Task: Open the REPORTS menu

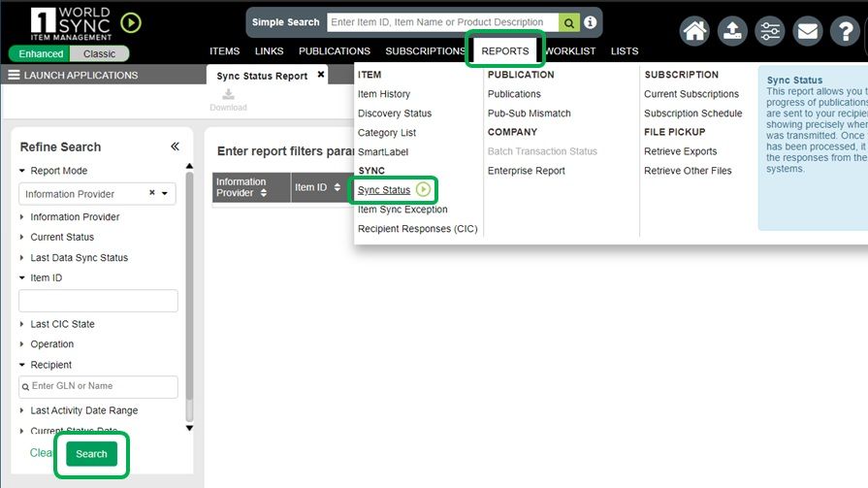Action: click(x=504, y=50)
